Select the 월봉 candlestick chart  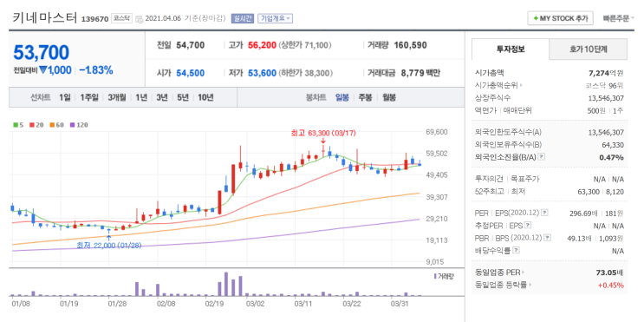tap(389, 98)
